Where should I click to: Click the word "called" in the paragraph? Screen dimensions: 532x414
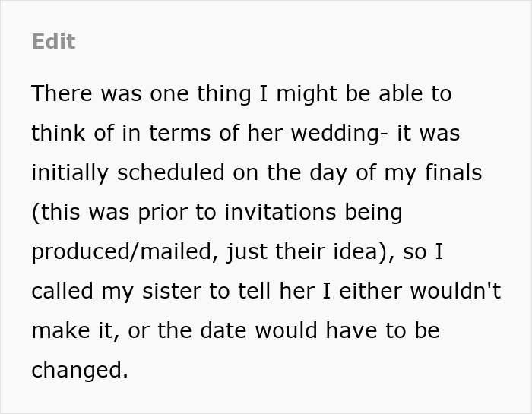coord(62,291)
